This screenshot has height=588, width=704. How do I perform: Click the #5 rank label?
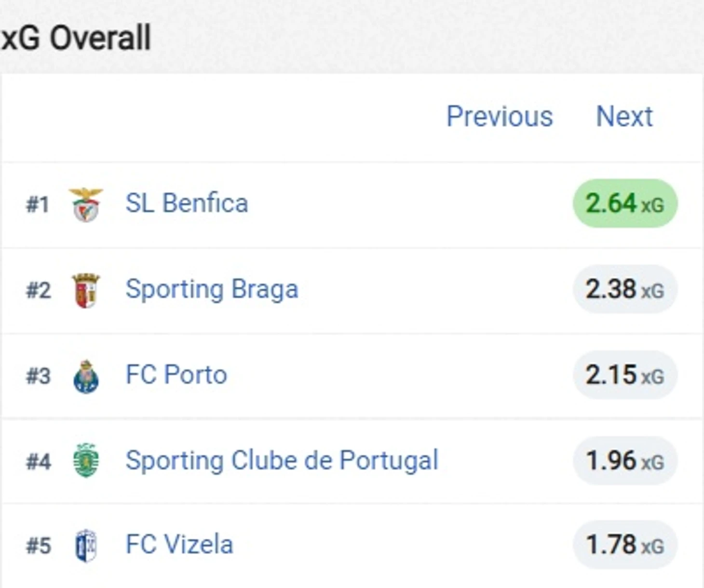pyautogui.click(x=39, y=546)
